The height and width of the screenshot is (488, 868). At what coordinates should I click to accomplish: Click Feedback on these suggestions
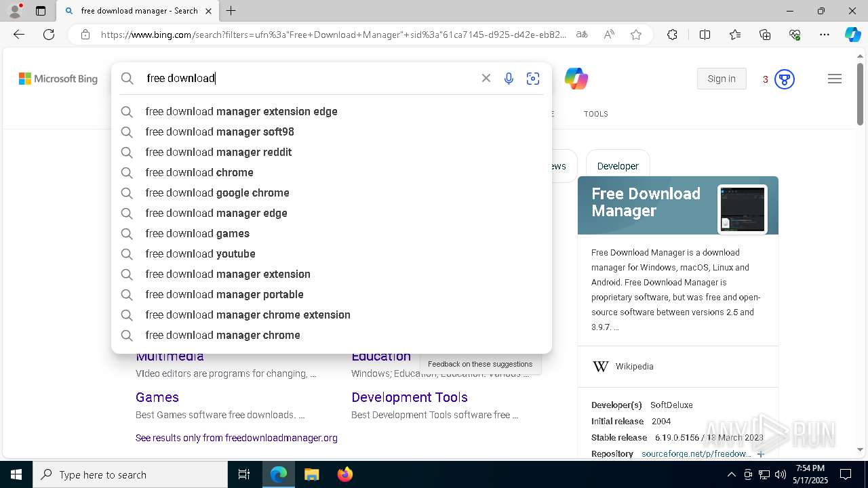point(480,364)
